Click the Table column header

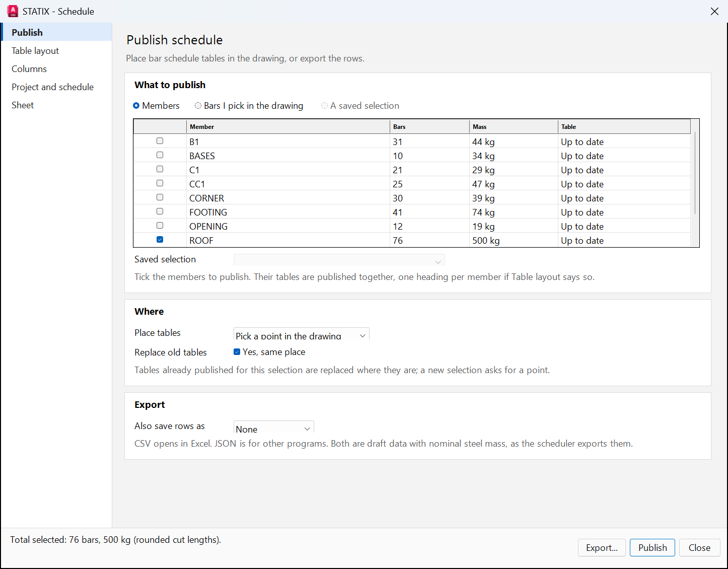tap(624, 127)
